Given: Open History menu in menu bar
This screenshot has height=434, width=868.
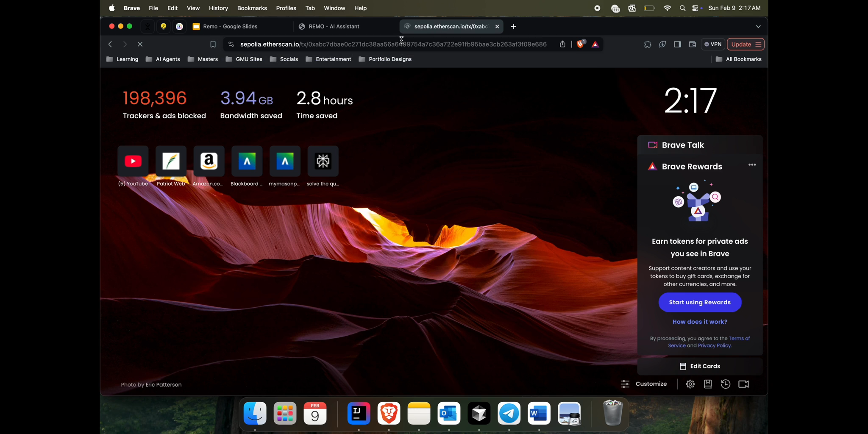Looking at the screenshot, I should click(x=218, y=8).
